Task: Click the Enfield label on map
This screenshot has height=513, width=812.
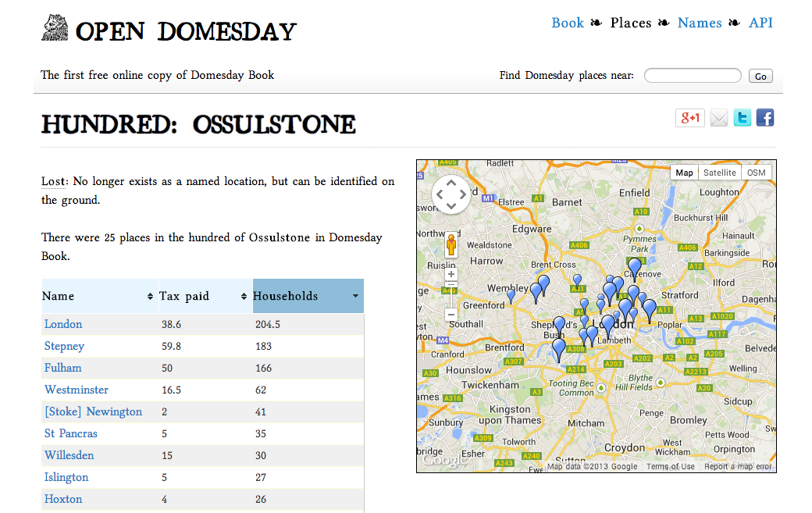Action: click(x=634, y=193)
